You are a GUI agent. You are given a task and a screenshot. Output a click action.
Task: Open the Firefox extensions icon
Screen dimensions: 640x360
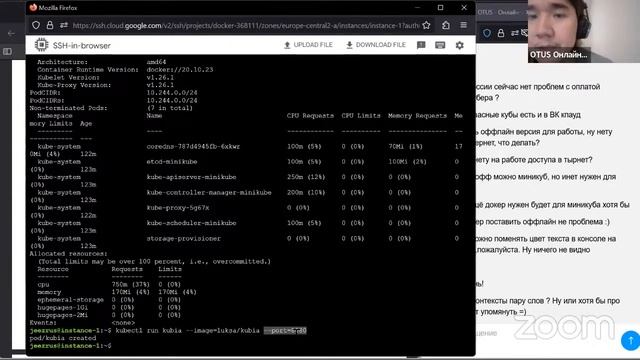click(446, 25)
